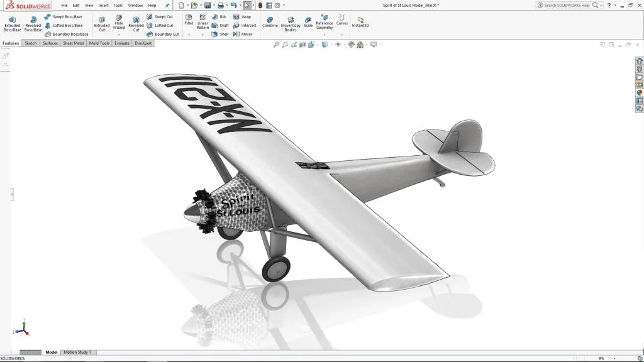Select the Extruded Boss/Base tool
This screenshot has width=644, height=362.
point(12,23)
